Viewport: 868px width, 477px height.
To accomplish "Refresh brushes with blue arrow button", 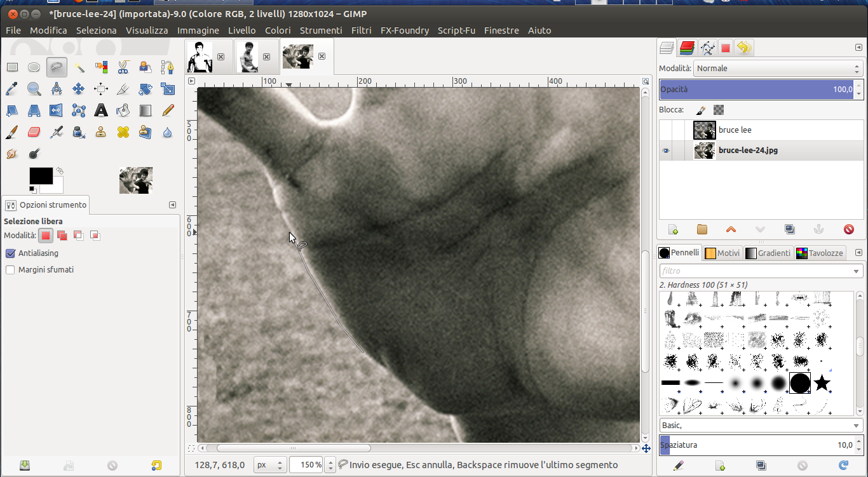I will click(844, 466).
